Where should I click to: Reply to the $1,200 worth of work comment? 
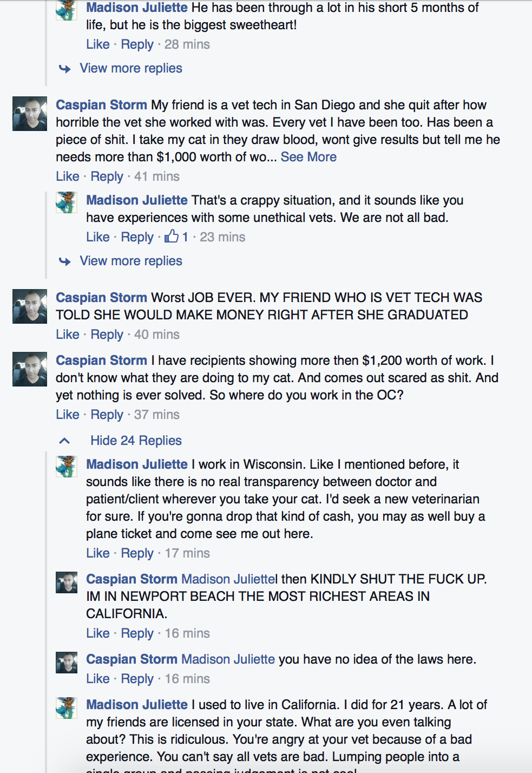click(x=107, y=415)
